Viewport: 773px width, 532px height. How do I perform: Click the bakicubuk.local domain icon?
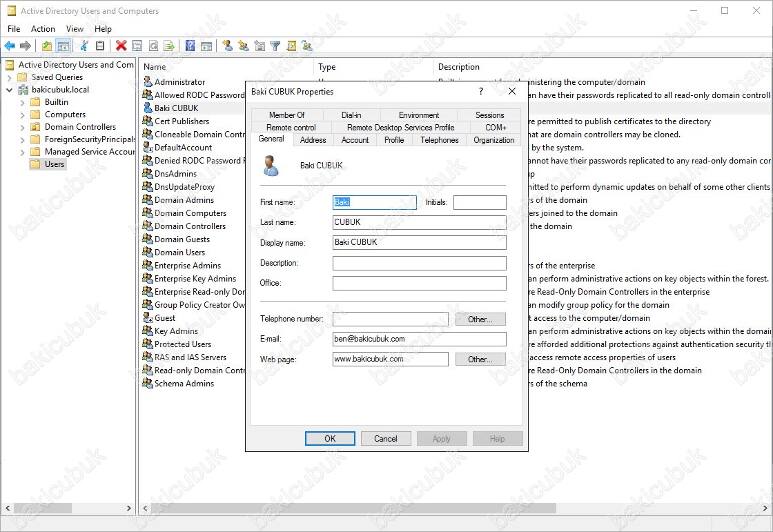[x=23, y=90]
